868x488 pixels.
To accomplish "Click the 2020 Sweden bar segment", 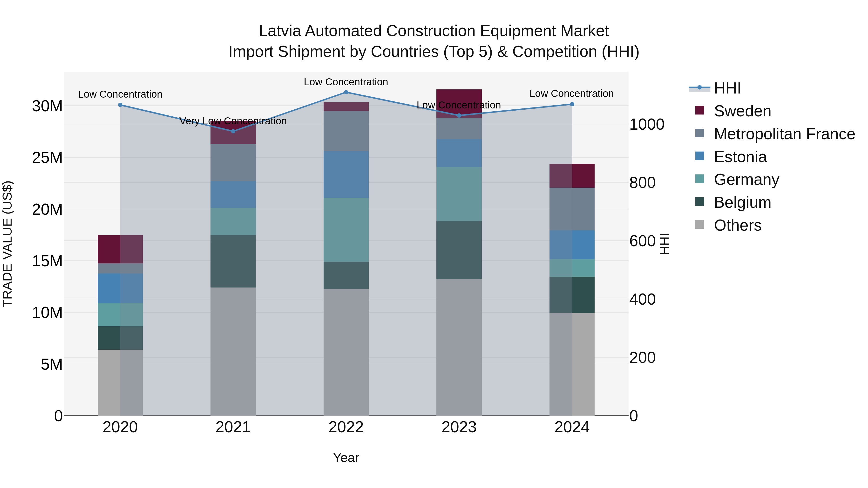I will pyautogui.click(x=120, y=249).
